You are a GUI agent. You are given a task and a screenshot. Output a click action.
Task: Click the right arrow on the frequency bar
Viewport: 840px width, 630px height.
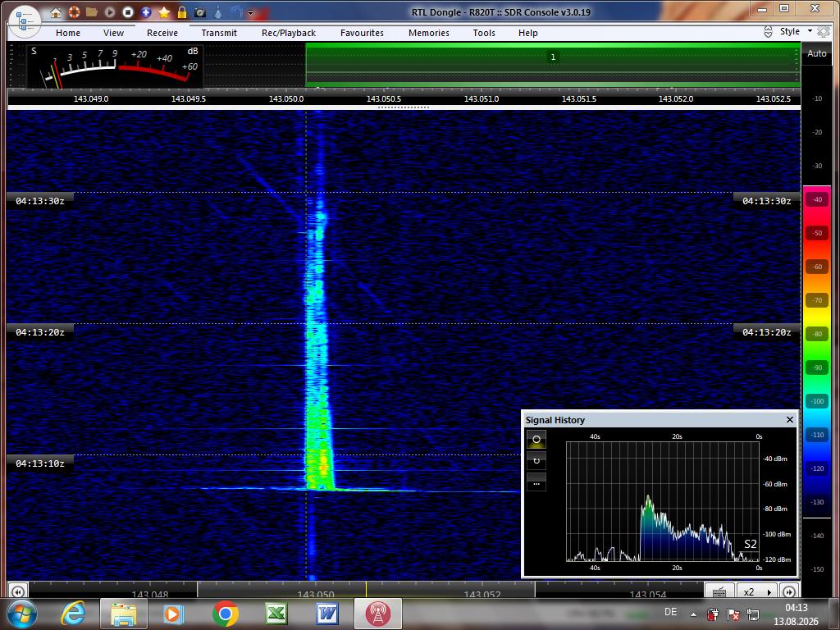(789, 591)
